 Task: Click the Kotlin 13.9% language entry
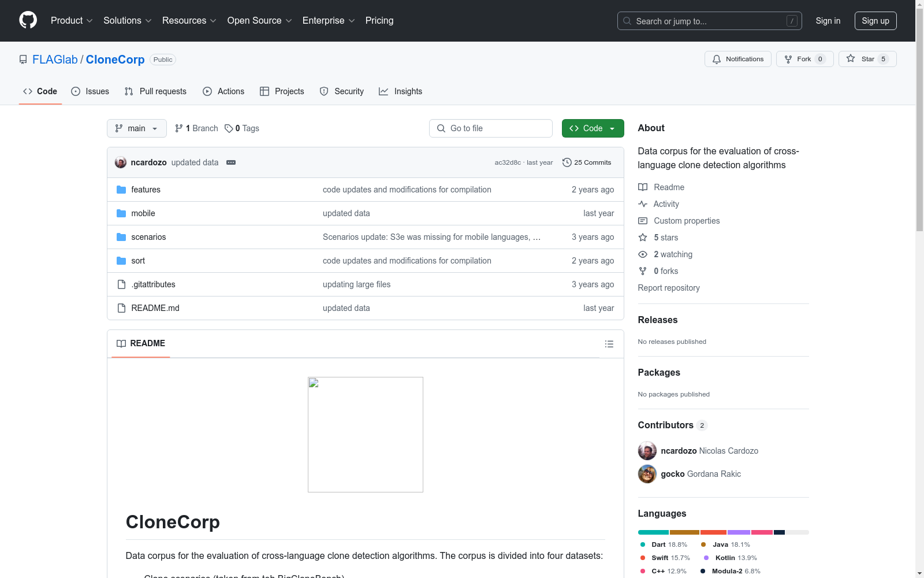click(730, 558)
